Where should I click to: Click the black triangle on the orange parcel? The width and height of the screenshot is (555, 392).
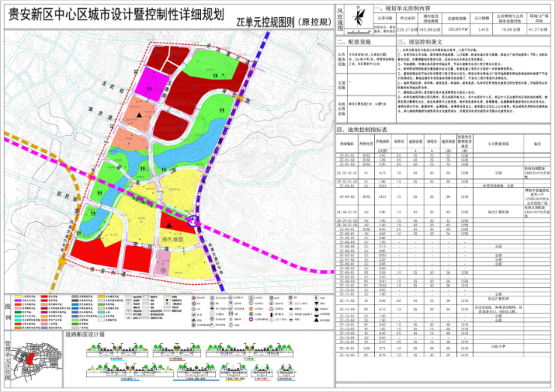(x=140, y=114)
